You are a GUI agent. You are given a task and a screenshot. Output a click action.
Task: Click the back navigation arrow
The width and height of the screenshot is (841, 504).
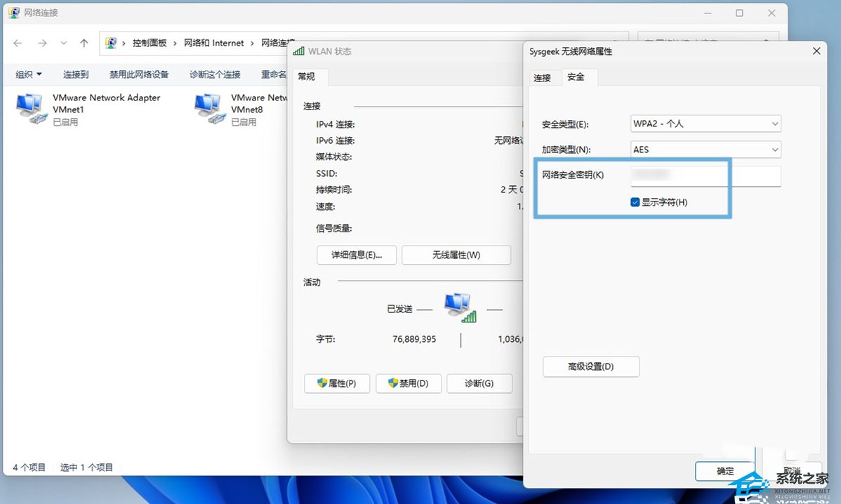pos(17,43)
